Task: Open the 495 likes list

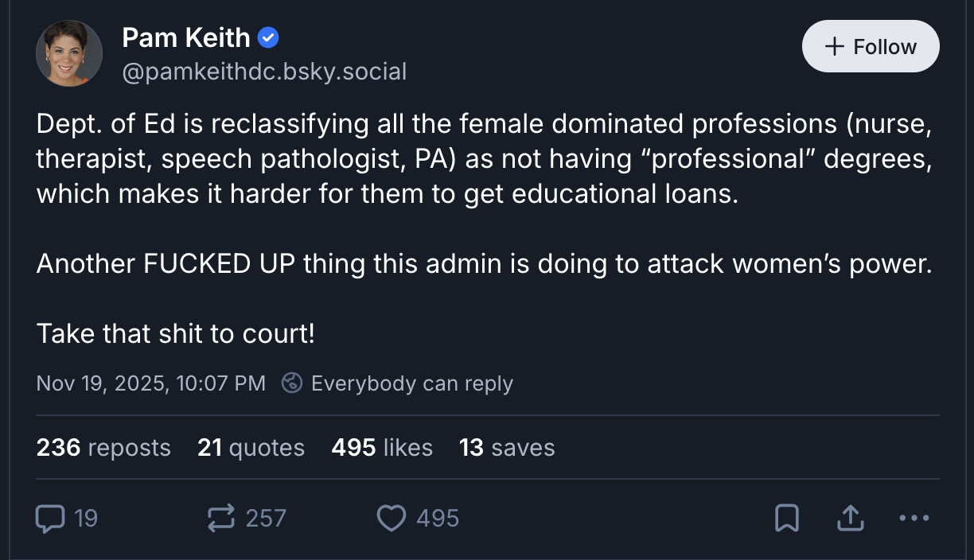Action: (x=382, y=447)
